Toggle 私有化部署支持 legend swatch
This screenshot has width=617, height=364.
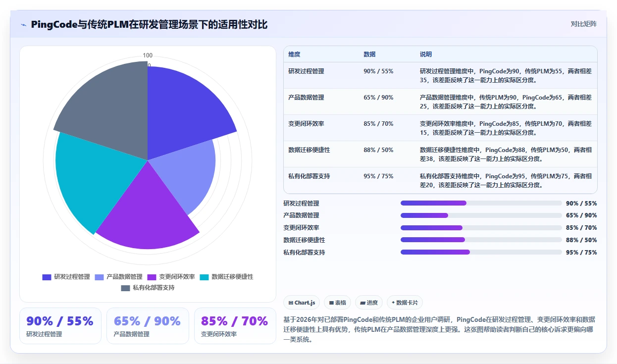pos(125,288)
